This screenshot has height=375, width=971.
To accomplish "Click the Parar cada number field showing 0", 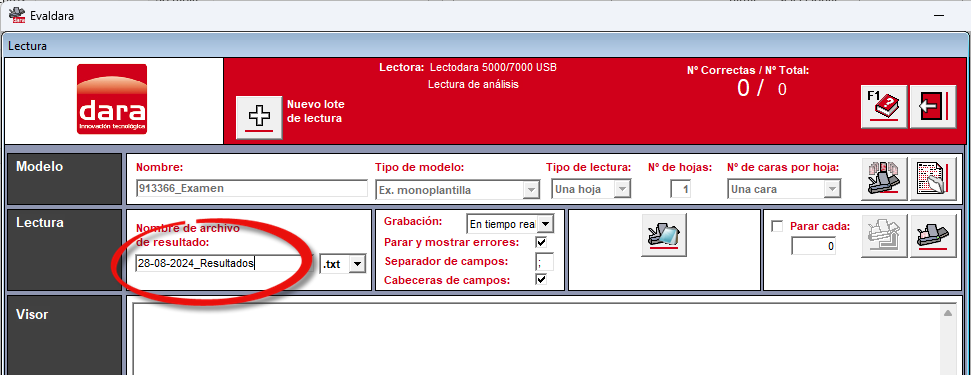I will pyautogui.click(x=814, y=246).
